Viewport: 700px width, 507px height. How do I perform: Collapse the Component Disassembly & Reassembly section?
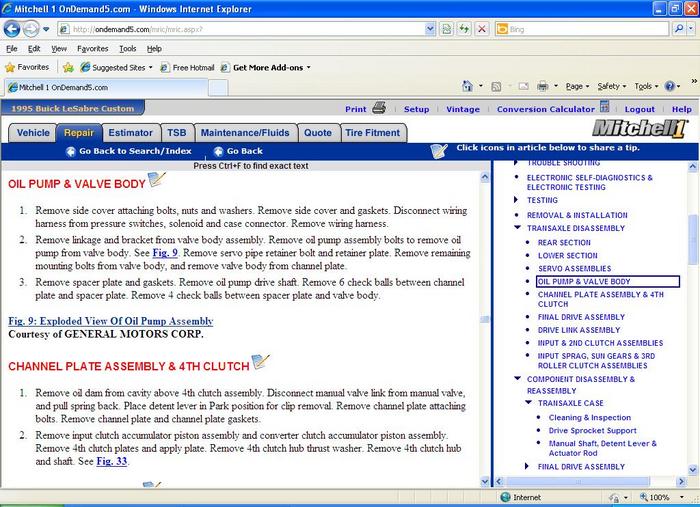(x=517, y=378)
